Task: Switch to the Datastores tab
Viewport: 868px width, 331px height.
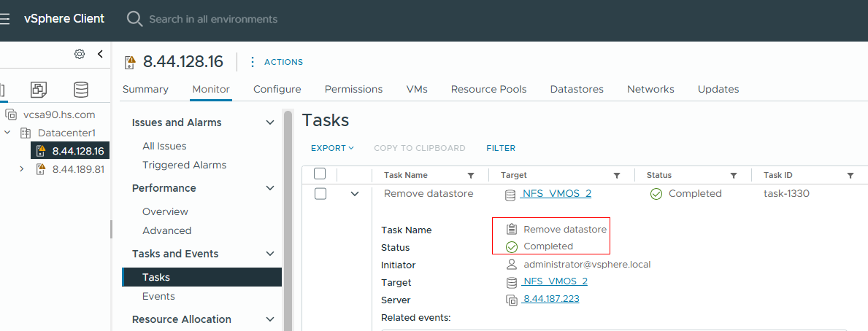Action: [577, 89]
